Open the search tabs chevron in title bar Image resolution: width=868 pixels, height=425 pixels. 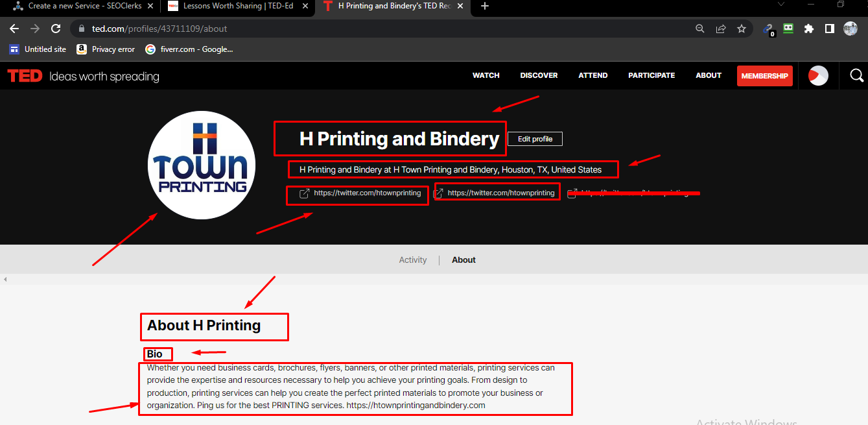click(x=780, y=5)
